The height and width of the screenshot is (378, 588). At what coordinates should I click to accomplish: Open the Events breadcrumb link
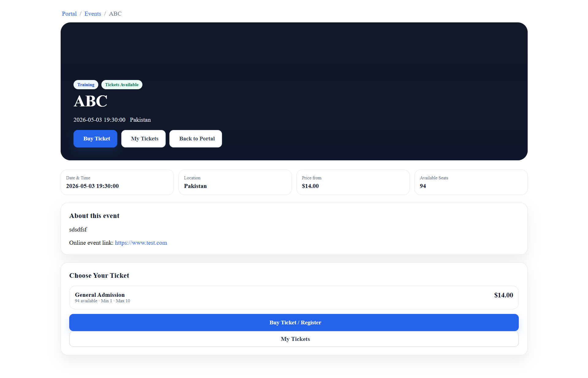(92, 14)
